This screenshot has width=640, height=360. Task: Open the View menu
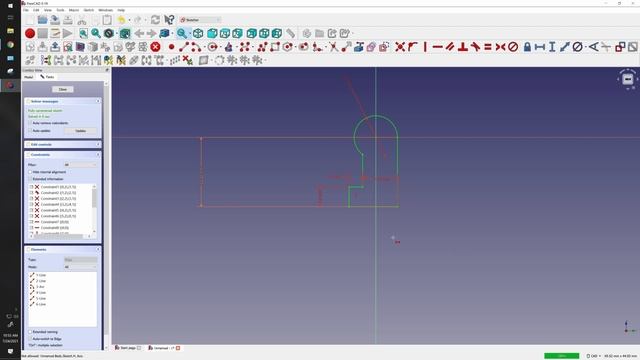(48, 10)
